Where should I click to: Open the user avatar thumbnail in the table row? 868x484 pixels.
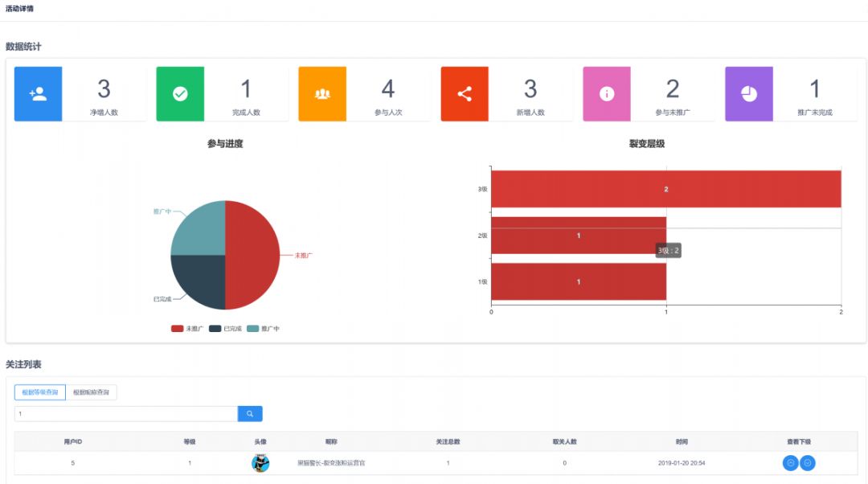pyautogui.click(x=260, y=463)
